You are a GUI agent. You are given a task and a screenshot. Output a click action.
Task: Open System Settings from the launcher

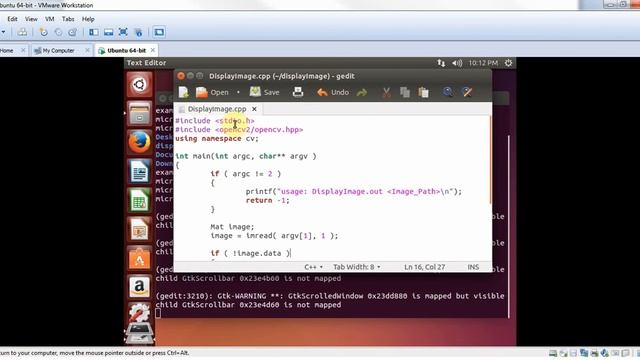139,313
